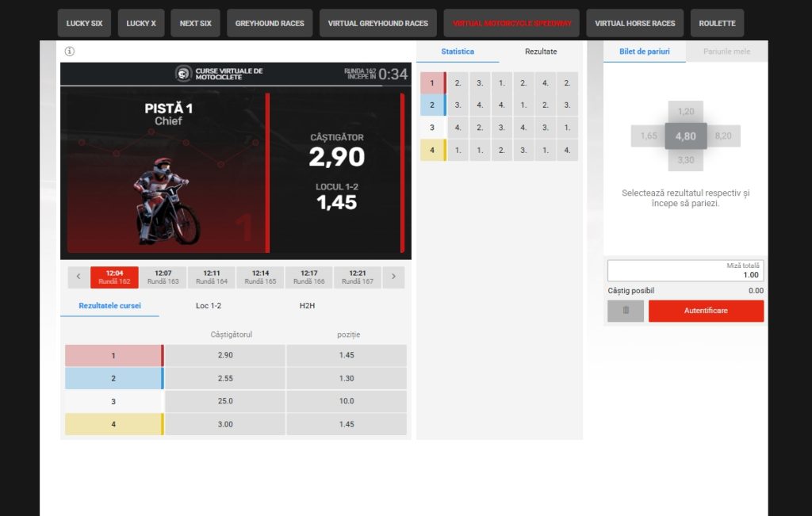Click rider 4 yellow row label
Viewport: 812px width, 516px height.
pyautogui.click(x=114, y=424)
